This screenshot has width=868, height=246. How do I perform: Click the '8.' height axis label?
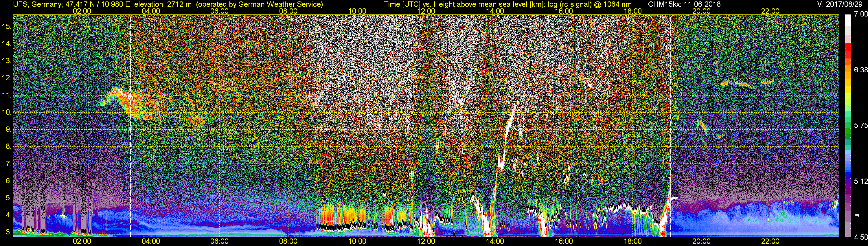pyautogui.click(x=9, y=147)
